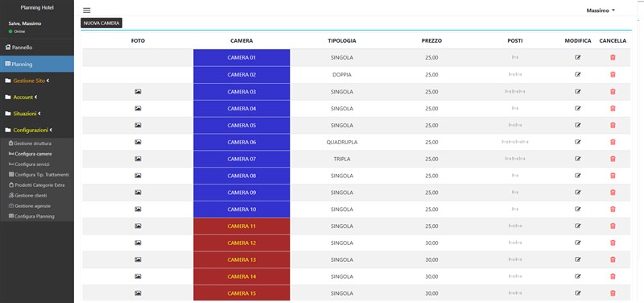
Task: Edit CAMERA 11 with the pencil icon
Action: pos(578,226)
